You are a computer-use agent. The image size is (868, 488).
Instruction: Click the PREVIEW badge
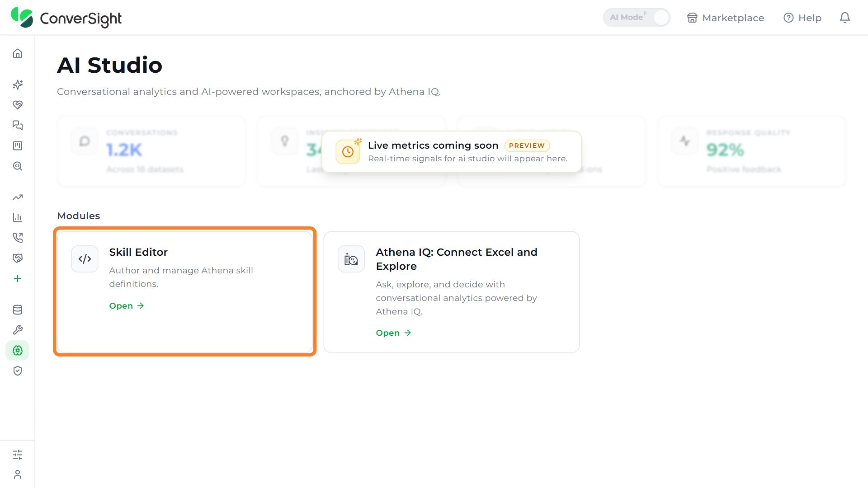coord(527,145)
